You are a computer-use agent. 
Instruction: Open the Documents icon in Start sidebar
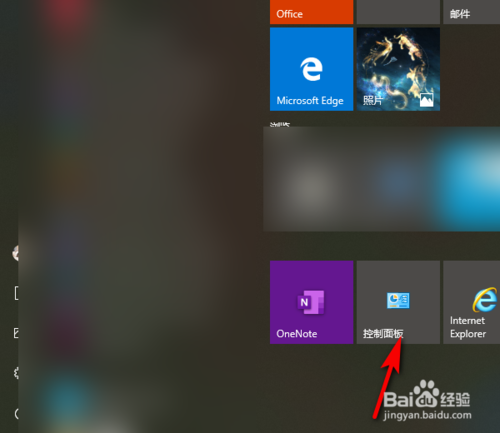pos(16,293)
